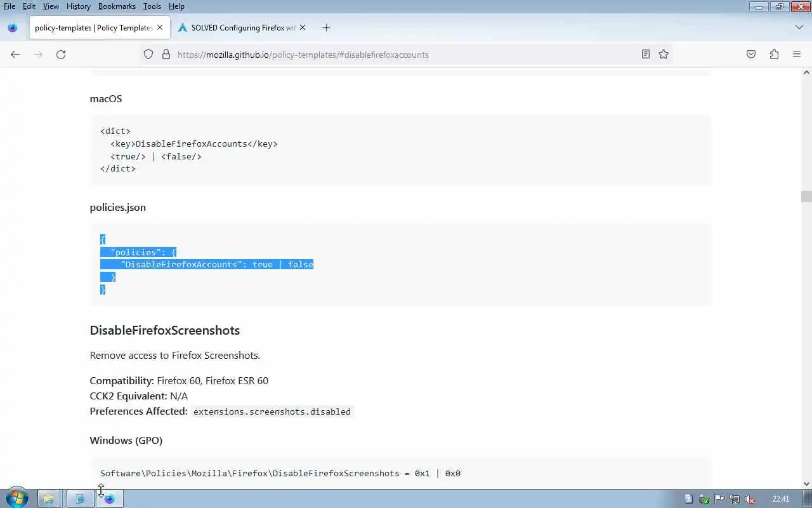Click the scroll down arrow

806,484
